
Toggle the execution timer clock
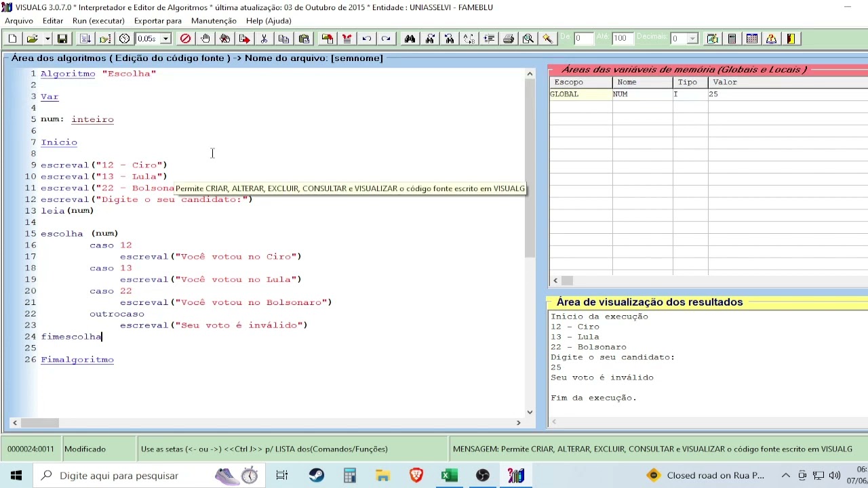125,39
